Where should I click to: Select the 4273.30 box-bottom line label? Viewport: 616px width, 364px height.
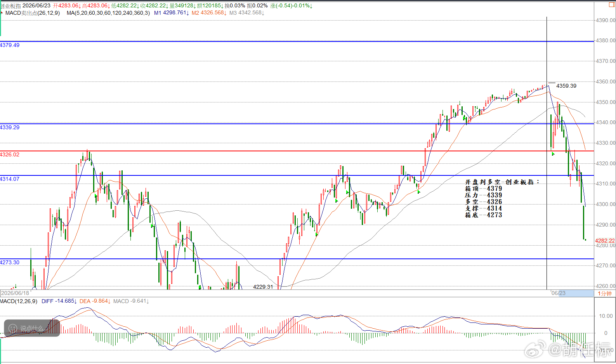pos(10,262)
